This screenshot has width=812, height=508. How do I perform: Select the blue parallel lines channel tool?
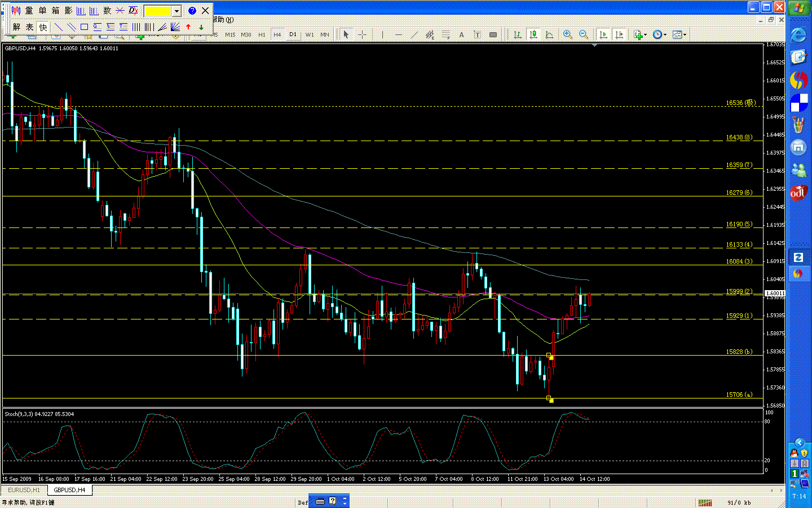[x=71, y=27]
